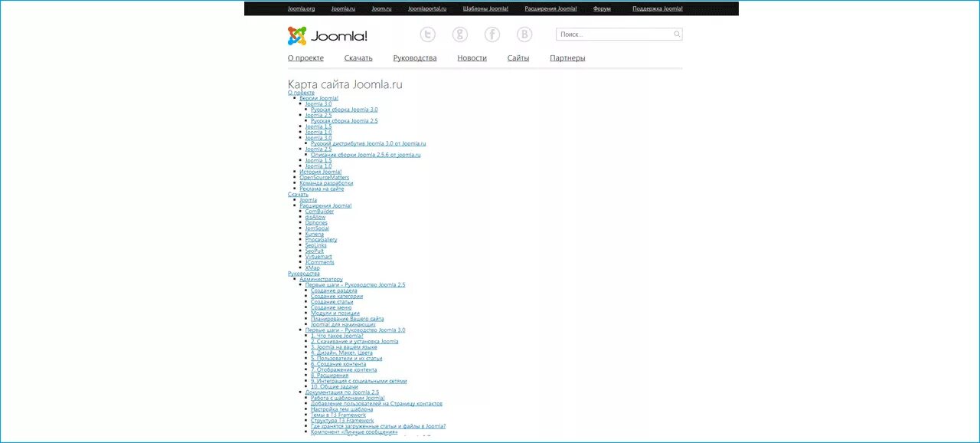Open Русская сборка Joomla 3.0 link

click(x=344, y=110)
